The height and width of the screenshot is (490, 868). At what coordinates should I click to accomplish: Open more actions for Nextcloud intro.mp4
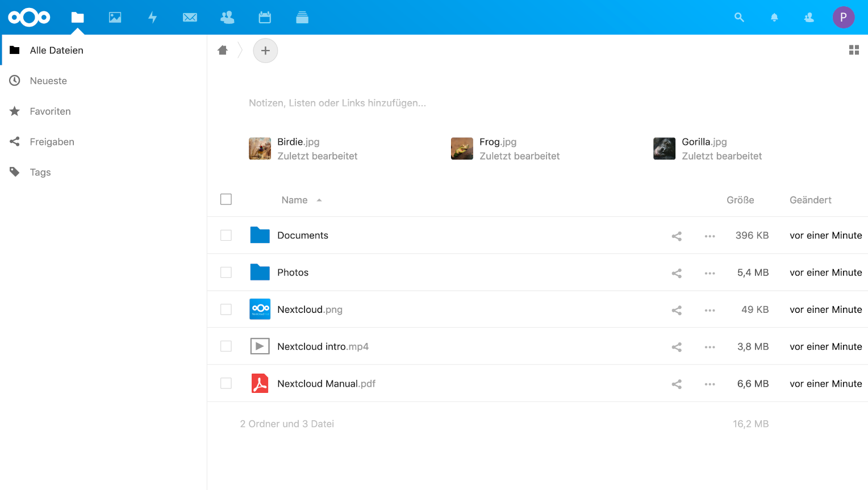pos(710,347)
